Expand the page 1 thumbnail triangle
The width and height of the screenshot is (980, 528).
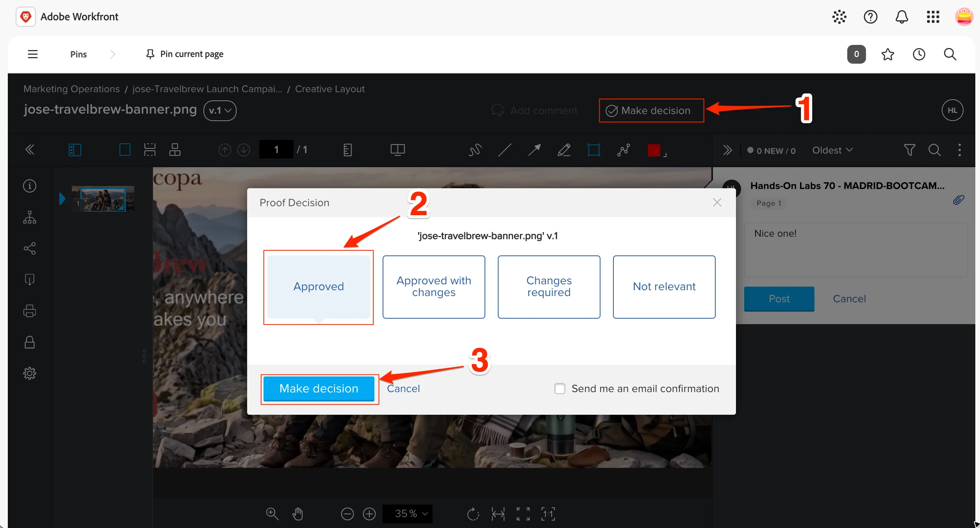62,199
